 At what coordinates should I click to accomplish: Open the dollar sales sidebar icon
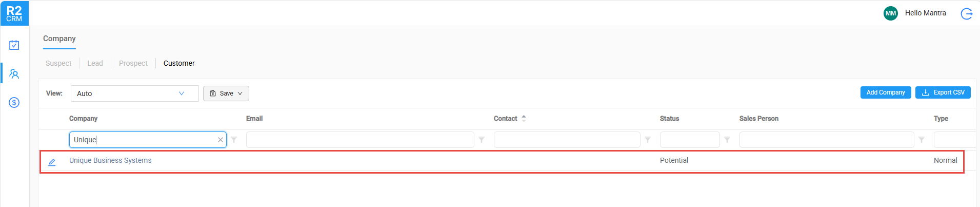(x=14, y=103)
